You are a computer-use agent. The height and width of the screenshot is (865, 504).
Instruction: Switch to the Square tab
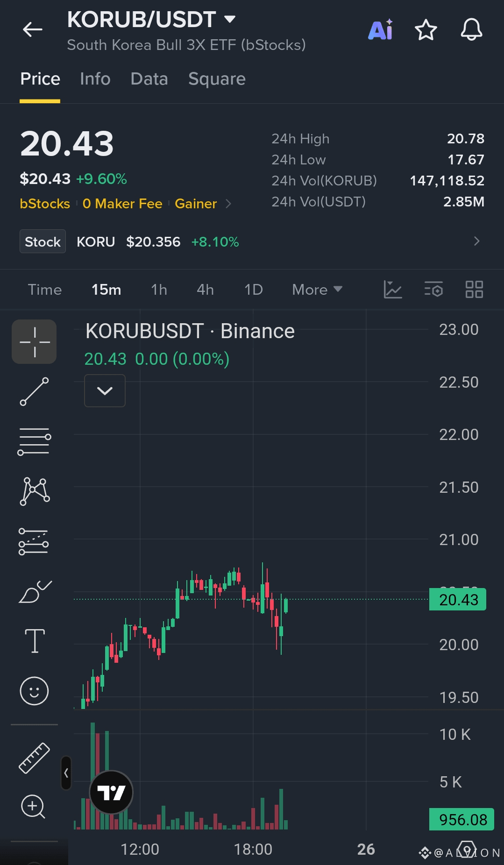pyautogui.click(x=217, y=79)
